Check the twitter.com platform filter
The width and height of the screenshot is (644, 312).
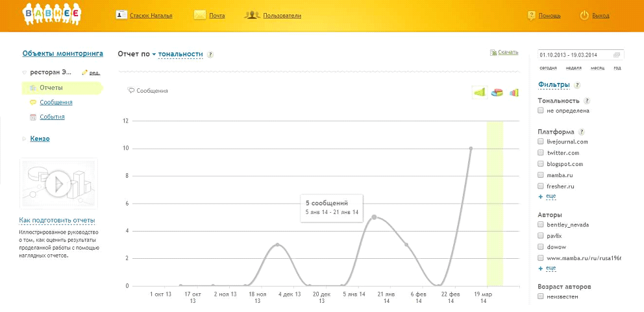(x=540, y=153)
